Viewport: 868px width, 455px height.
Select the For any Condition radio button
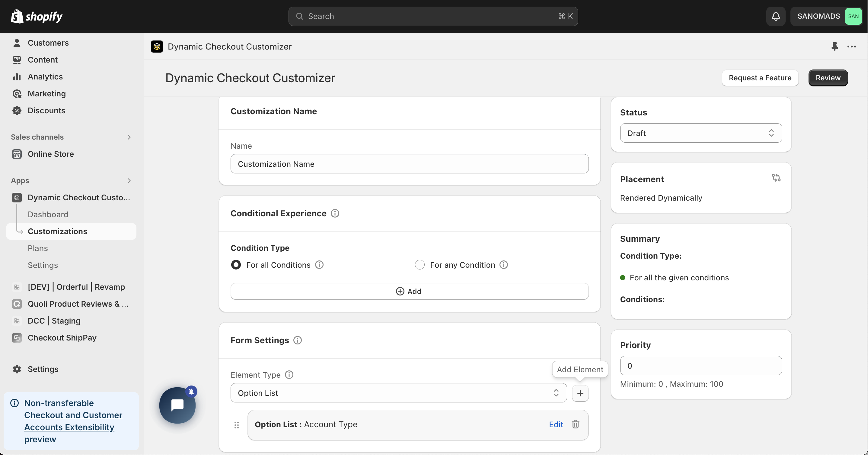click(420, 265)
